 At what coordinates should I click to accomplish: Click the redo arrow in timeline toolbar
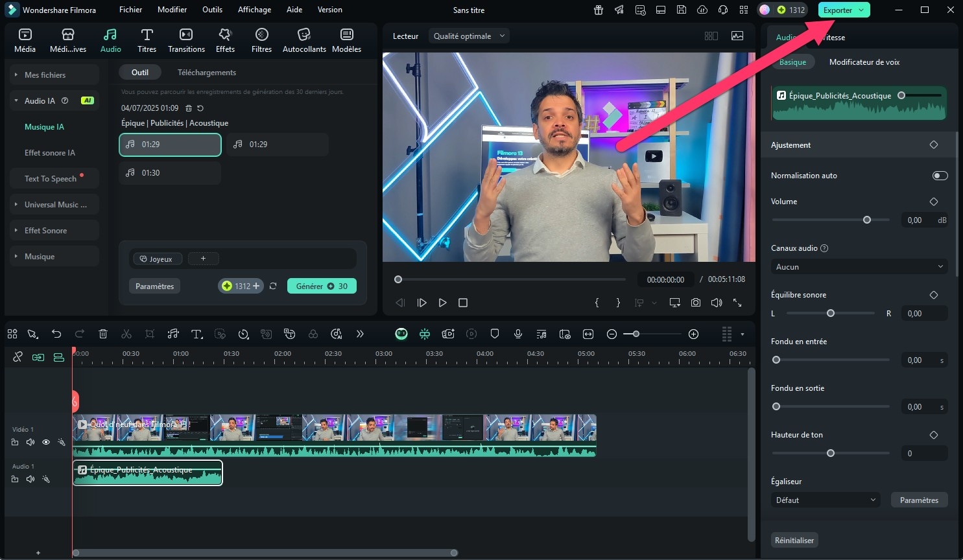(80, 334)
